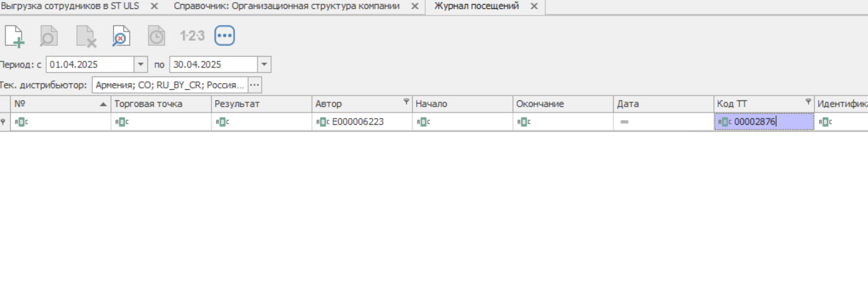Sort by the Торговая точка column header

[161, 104]
